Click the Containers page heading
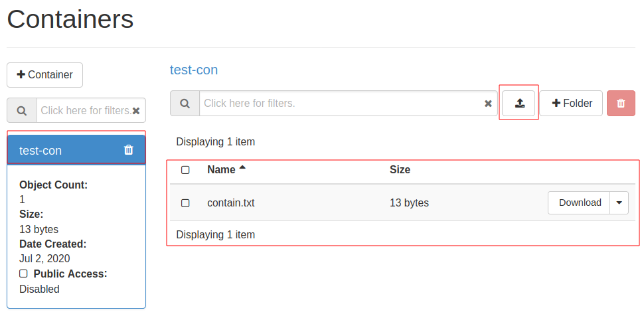 pyautogui.click(x=70, y=19)
